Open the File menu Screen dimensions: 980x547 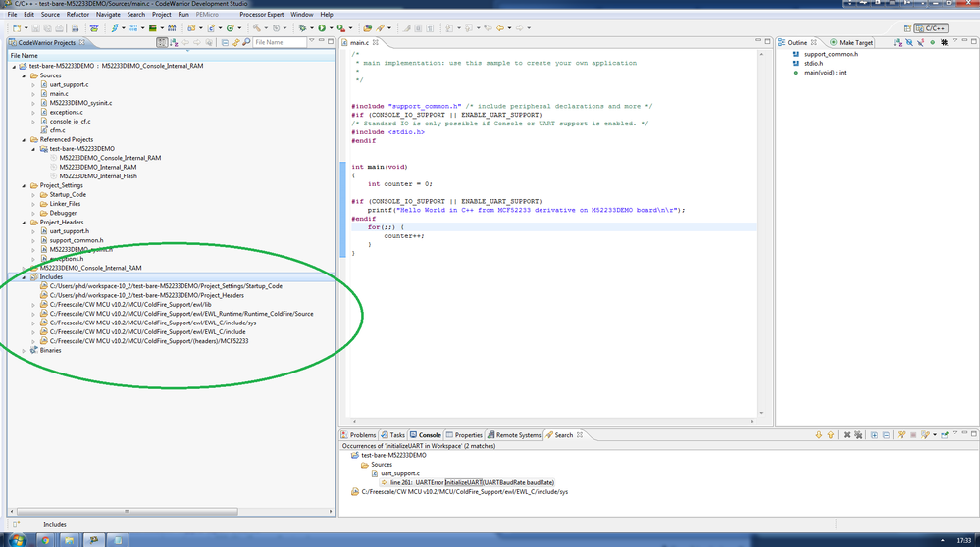[12, 14]
